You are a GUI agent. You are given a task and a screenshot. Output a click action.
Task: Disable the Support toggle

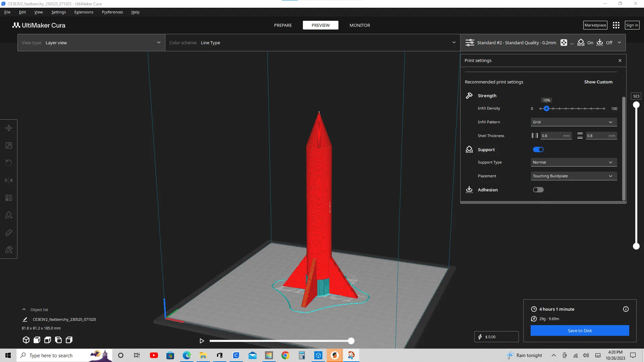click(x=538, y=149)
